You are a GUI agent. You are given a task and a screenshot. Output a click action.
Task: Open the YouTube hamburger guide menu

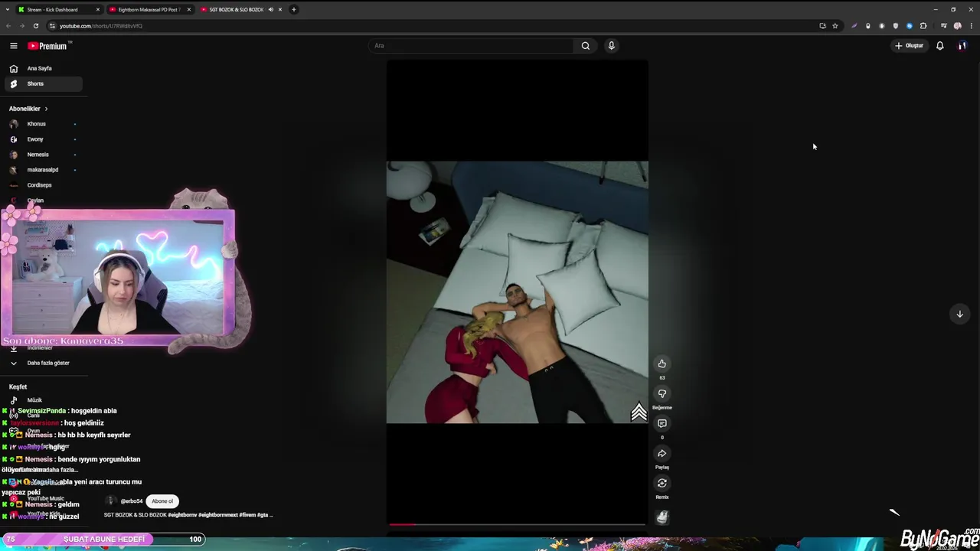pyautogui.click(x=14, y=46)
